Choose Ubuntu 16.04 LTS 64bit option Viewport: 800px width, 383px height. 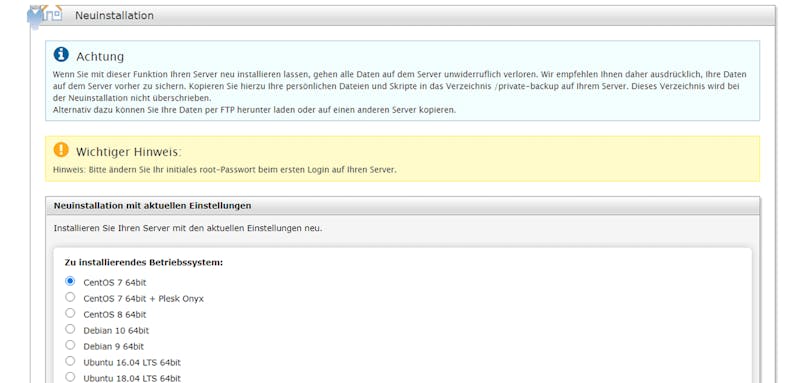(x=70, y=361)
